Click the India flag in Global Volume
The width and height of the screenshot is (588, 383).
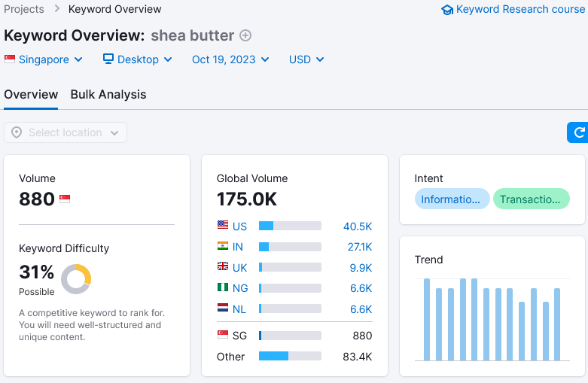[x=223, y=246]
